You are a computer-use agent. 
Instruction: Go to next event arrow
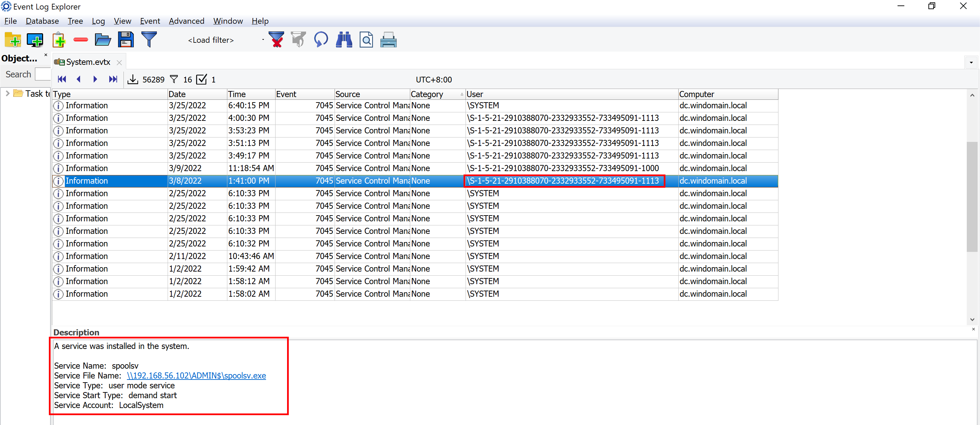coord(95,79)
